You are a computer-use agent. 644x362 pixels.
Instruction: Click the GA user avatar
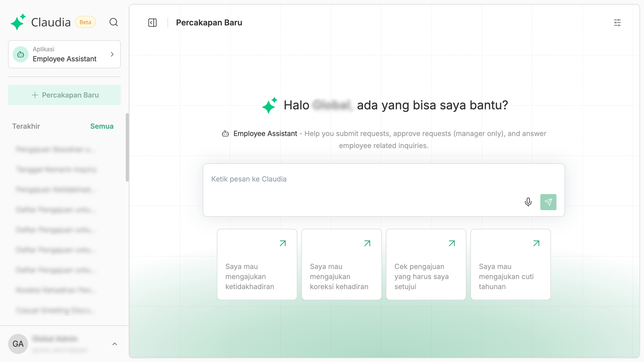point(18,344)
